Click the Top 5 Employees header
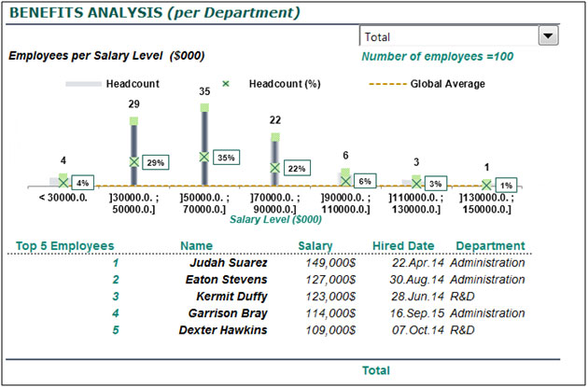This screenshot has width=588, height=387. [65, 246]
